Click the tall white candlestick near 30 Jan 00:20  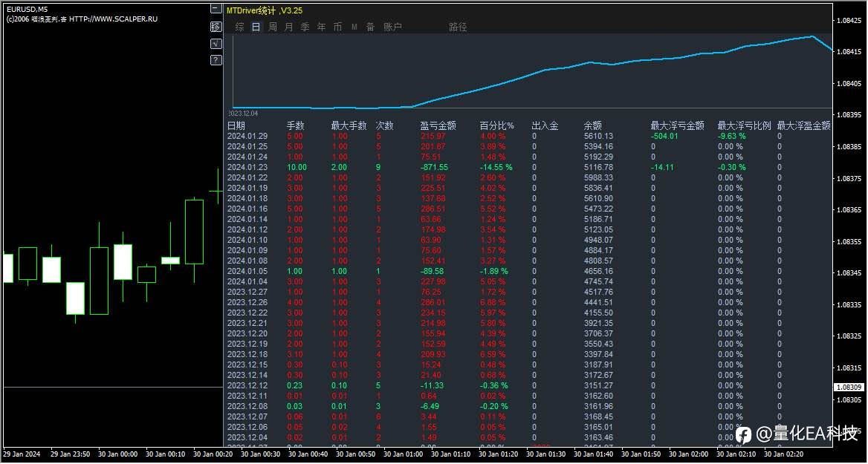(x=194, y=231)
